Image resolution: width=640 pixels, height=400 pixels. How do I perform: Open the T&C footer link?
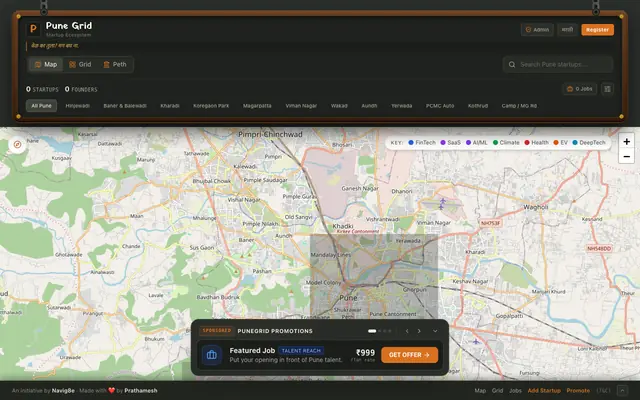coord(603,391)
